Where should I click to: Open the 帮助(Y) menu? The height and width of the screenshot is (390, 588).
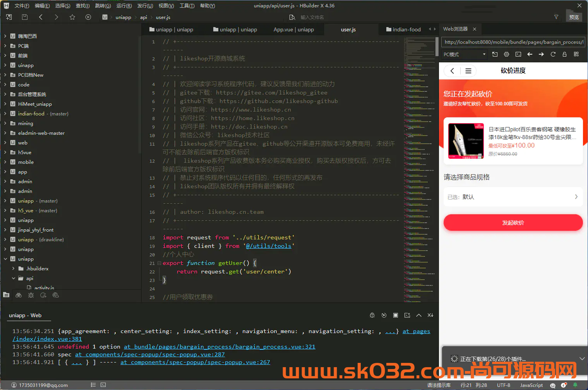pos(207,5)
